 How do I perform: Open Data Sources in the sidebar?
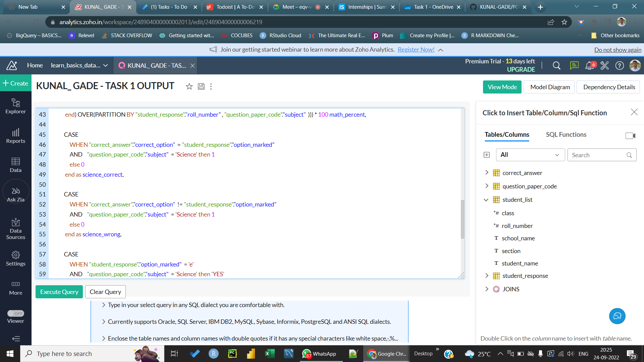coord(16,229)
